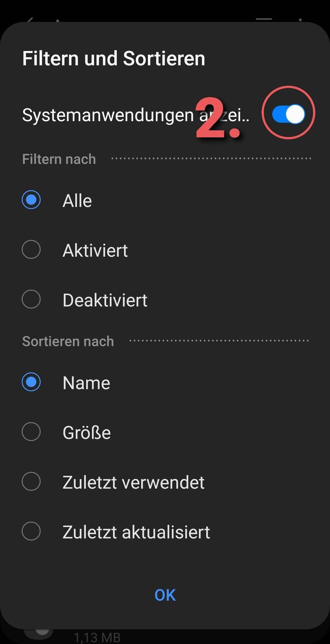The width and height of the screenshot is (330, 644).
Task: Select the Name sort radio button
Action: (31, 382)
